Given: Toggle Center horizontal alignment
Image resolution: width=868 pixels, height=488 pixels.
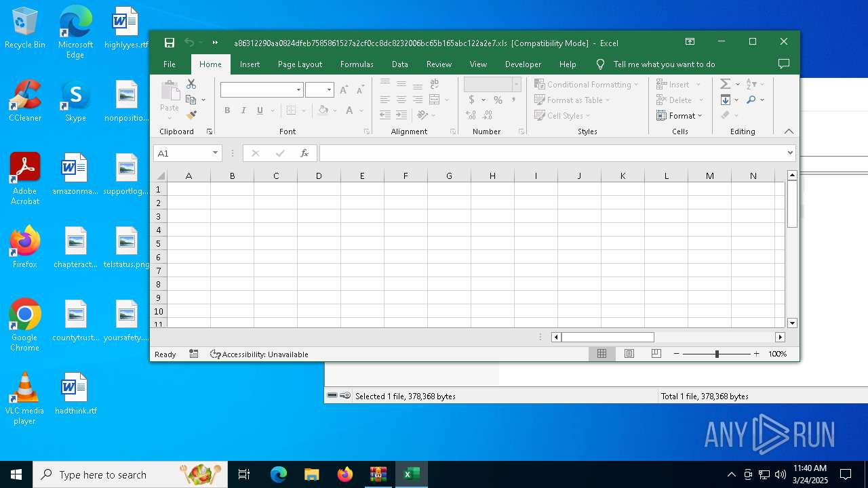Looking at the screenshot, I should [x=401, y=100].
